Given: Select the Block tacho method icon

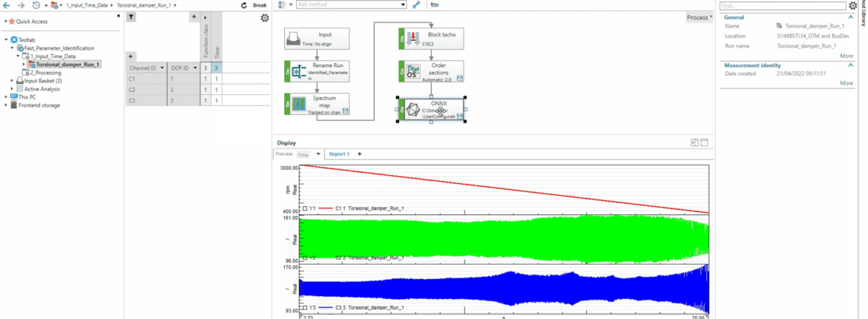Looking at the screenshot, I should click(x=412, y=39).
